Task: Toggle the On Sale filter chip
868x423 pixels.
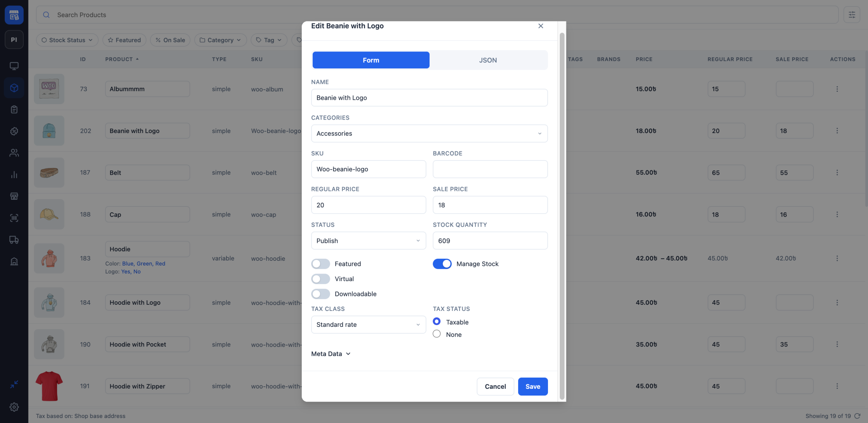Action: point(170,40)
